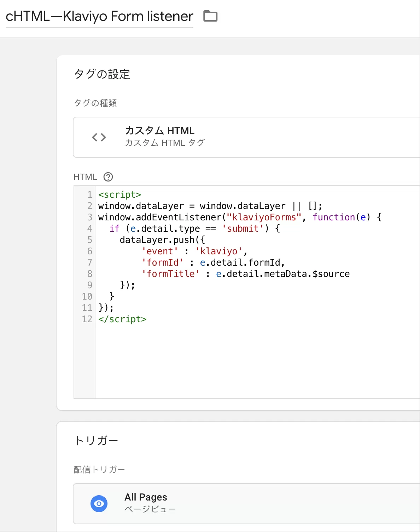Click the HTML field label
The image size is (420, 532).
pos(85,177)
